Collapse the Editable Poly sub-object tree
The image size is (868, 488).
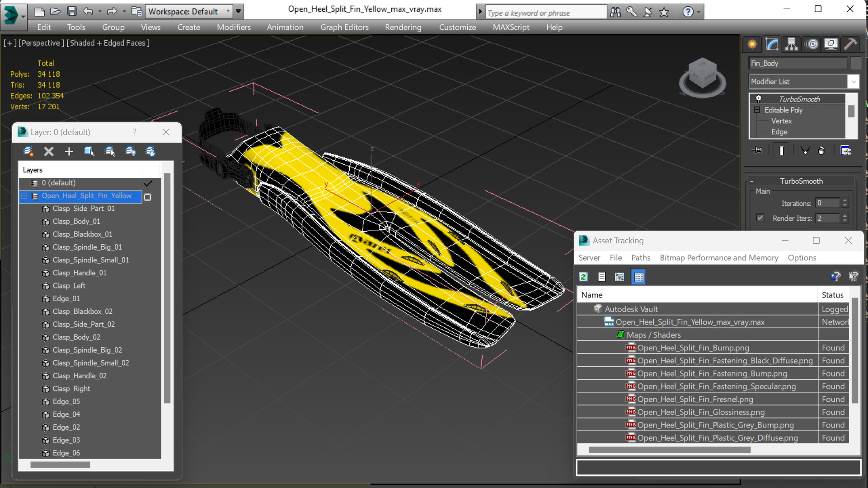(757, 110)
